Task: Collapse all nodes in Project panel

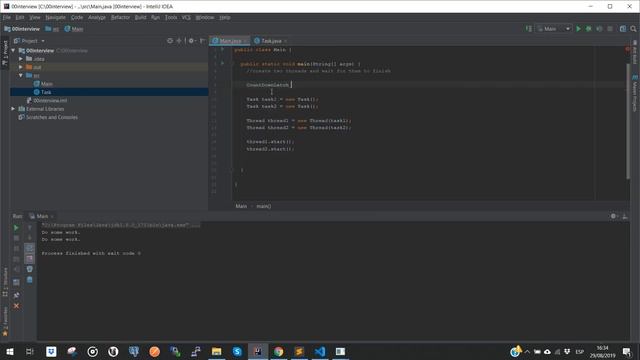Action: (179, 41)
